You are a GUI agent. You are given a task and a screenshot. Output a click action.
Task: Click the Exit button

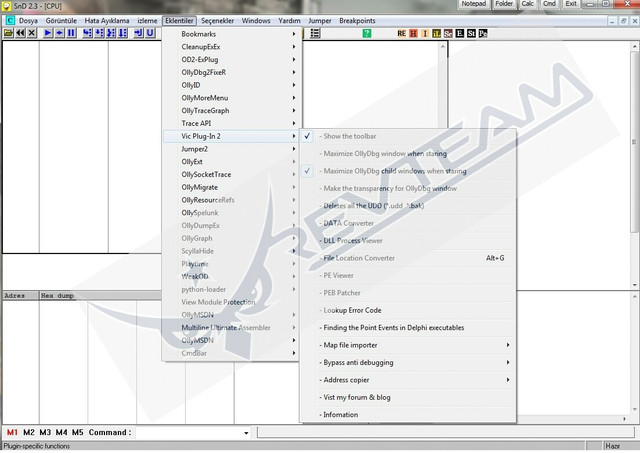pos(571,4)
